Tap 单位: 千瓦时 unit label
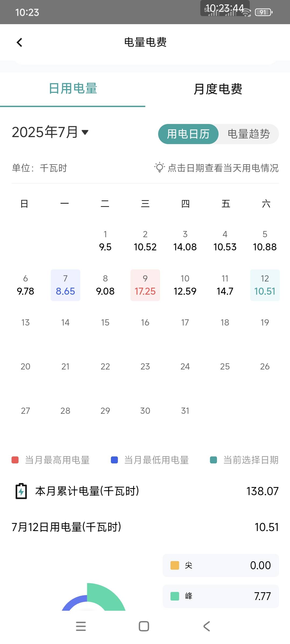This screenshot has height=644, width=290. tap(39, 168)
